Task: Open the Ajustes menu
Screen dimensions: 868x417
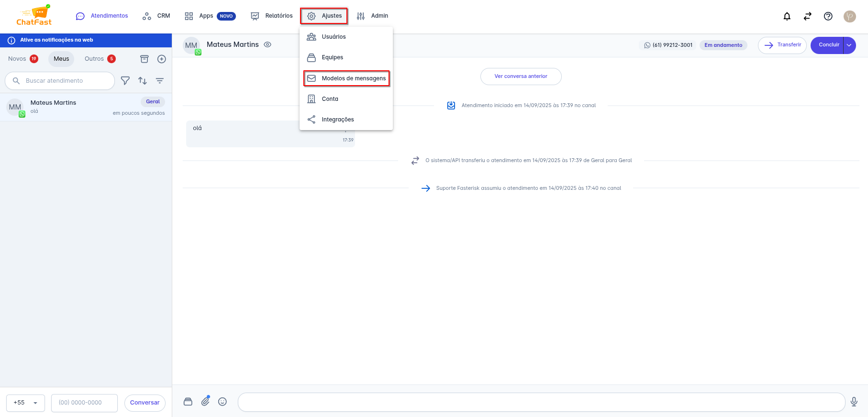Action: click(x=324, y=16)
